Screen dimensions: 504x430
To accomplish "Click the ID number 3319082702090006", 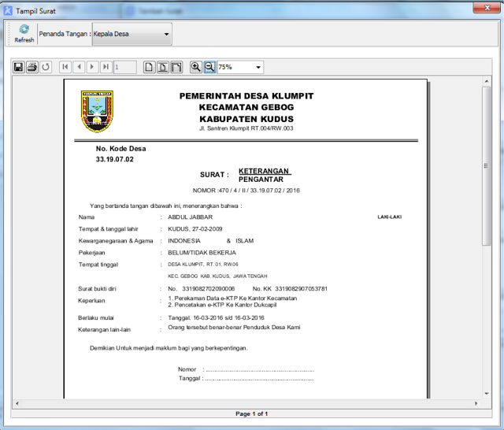I will pyautogui.click(x=208, y=289).
